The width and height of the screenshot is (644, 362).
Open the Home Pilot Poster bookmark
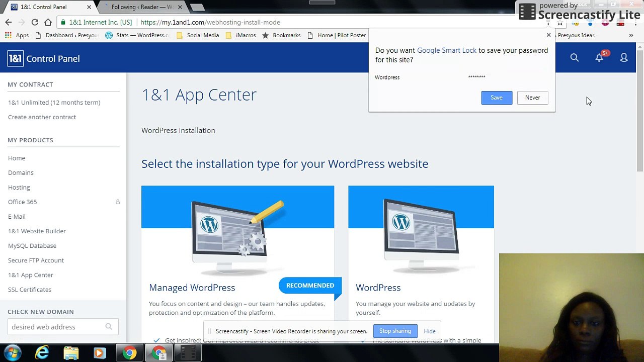pos(337,35)
